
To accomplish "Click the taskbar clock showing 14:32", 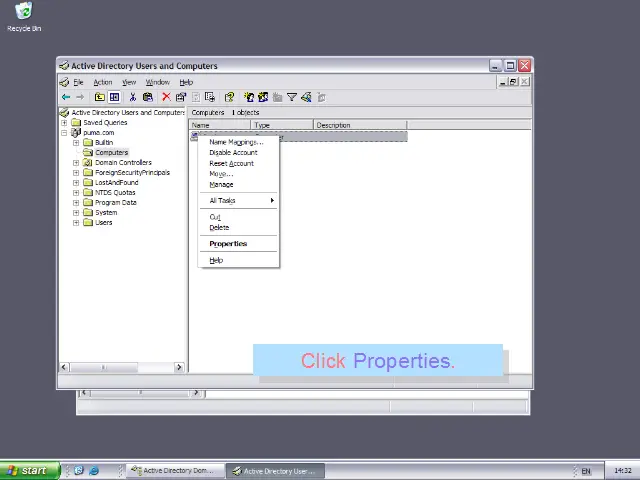I will click(x=622, y=471).
